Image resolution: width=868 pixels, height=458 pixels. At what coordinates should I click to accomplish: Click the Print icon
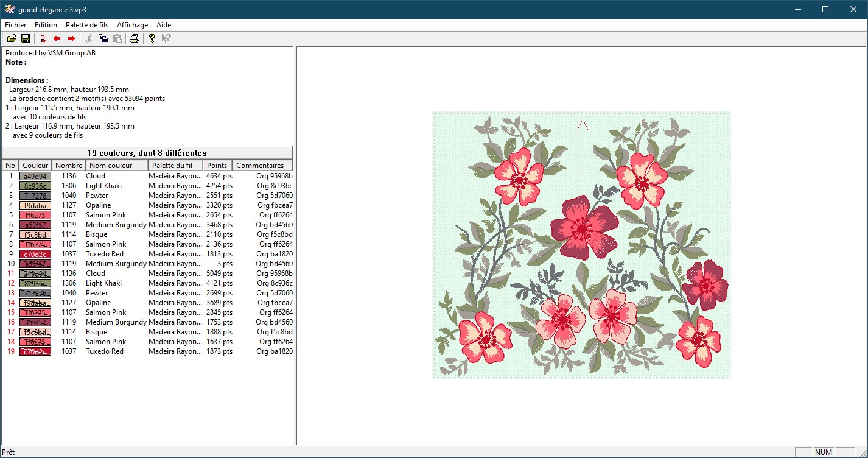click(135, 38)
